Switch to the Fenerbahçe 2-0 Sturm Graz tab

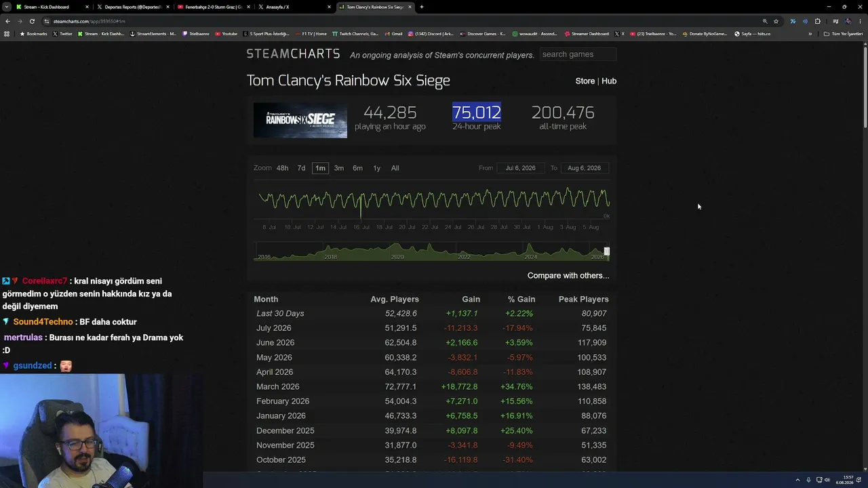[x=213, y=7]
